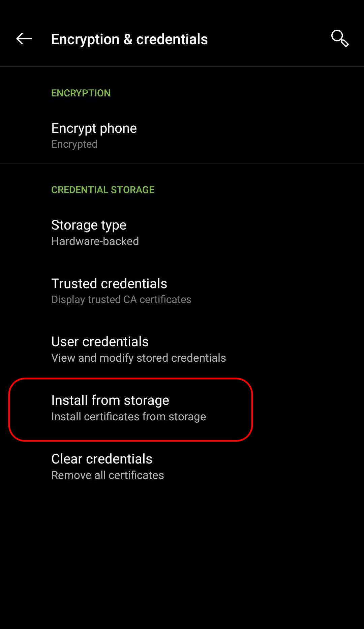Open User credentials
The image size is (364, 629).
(100, 342)
